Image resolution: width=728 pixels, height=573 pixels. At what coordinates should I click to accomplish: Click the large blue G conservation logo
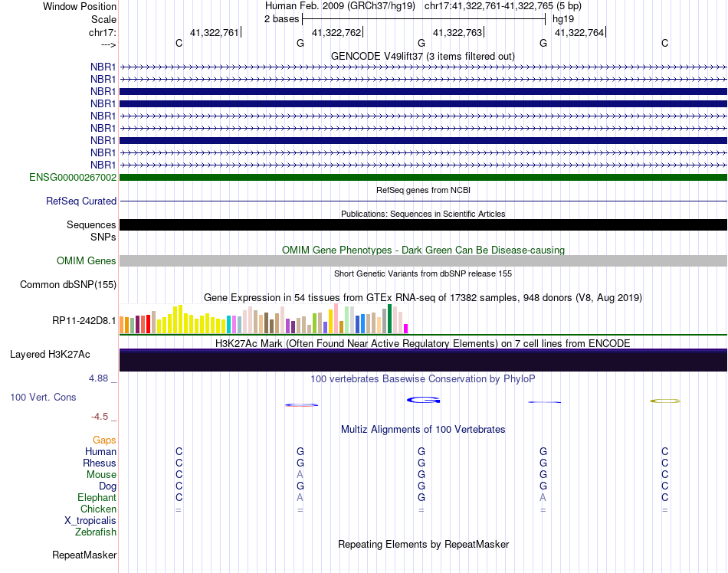click(x=424, y=400)
